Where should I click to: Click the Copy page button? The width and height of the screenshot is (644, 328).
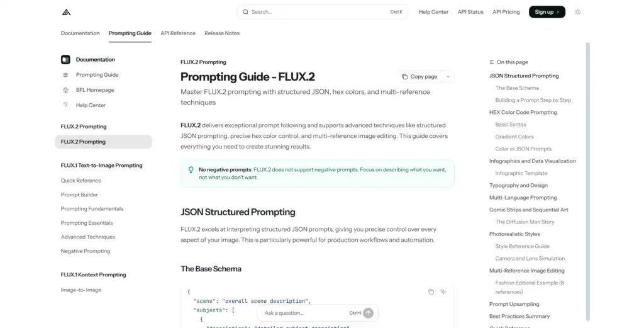point(419,77)
